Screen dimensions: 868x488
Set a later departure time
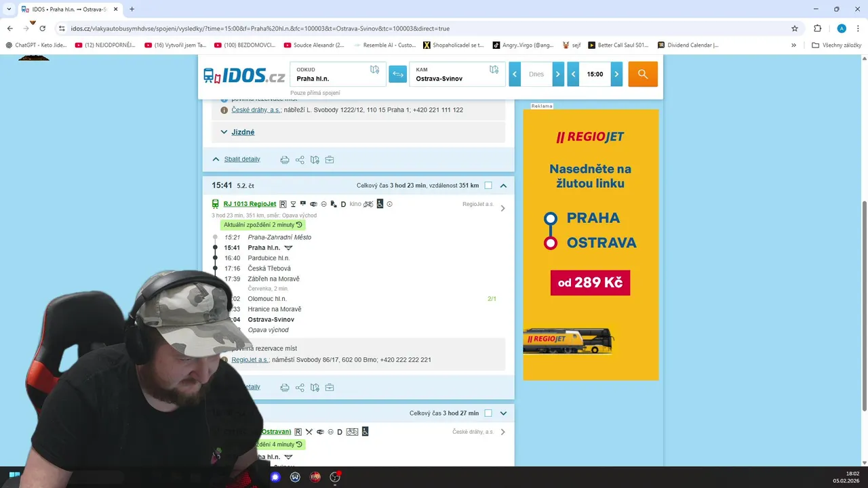click(616, 74)
